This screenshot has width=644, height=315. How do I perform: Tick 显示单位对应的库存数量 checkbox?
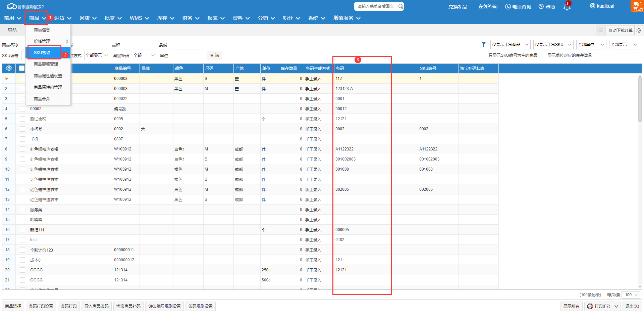[543, 55]
